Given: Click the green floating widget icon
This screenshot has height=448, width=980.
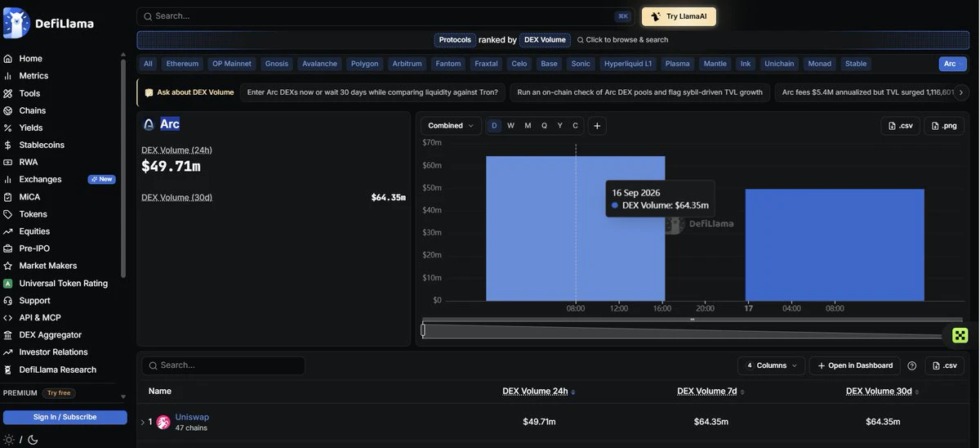Looking at the screenshot, I should tap(960, 335).
